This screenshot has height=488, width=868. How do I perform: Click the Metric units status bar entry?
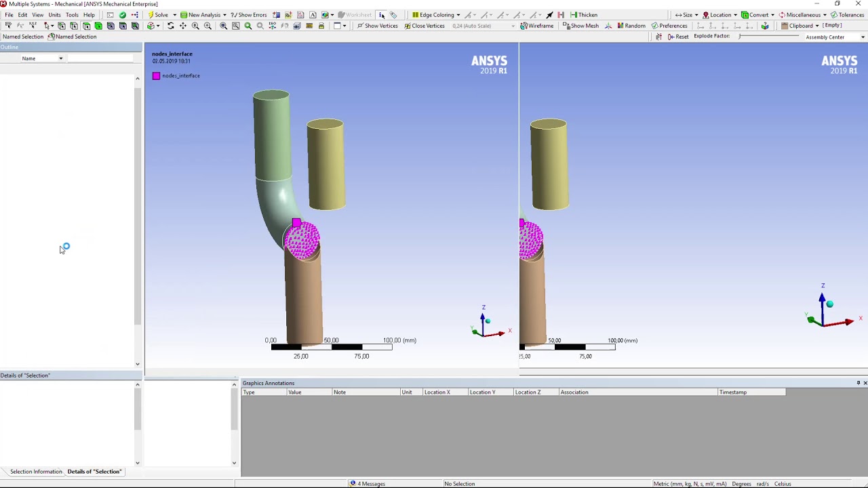pyautogui.click(x=690, y=484)
